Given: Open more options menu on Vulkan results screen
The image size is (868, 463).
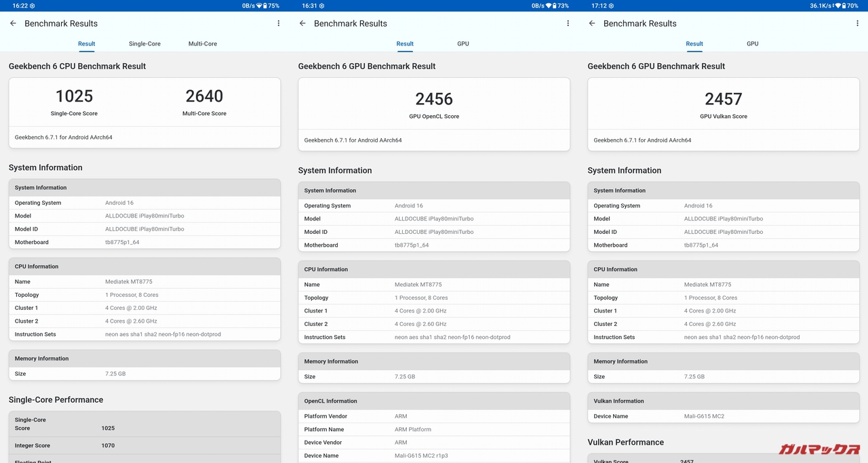Looking at the screenshot, I should [x=858, y=23].
